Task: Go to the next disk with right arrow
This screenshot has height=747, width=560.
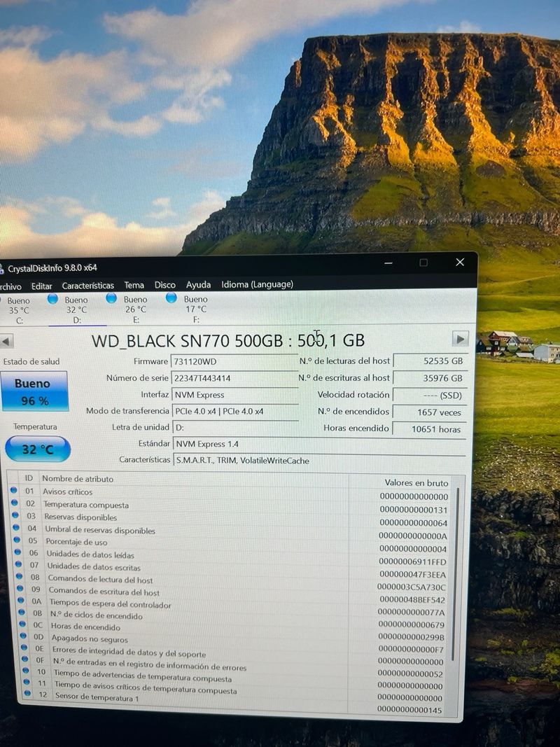Action: (x=460, y=339)
